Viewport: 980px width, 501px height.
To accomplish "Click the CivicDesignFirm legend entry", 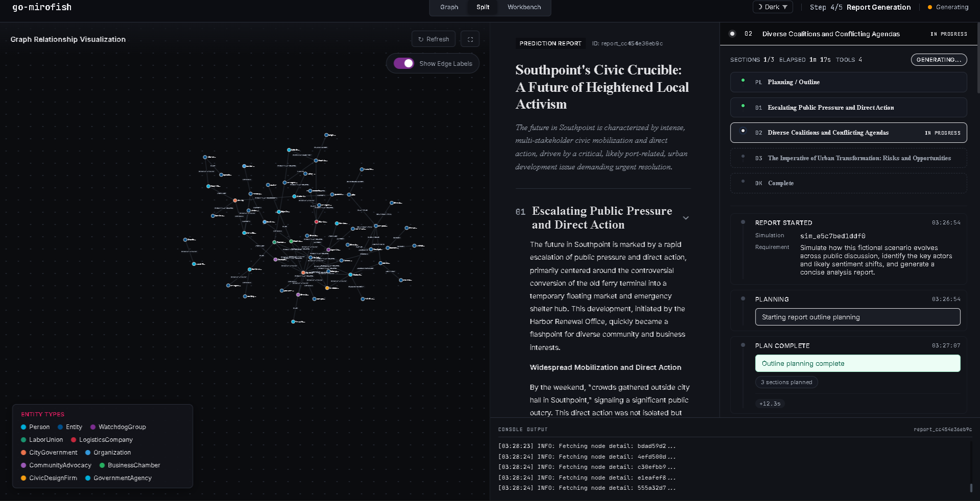I will pos(49,478).
